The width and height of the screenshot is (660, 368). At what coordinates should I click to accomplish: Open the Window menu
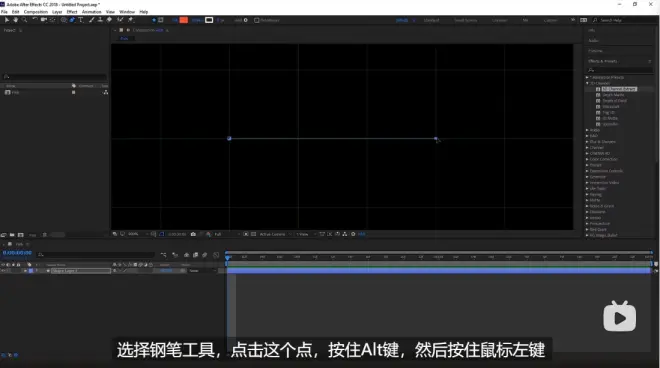coord(127,12)
